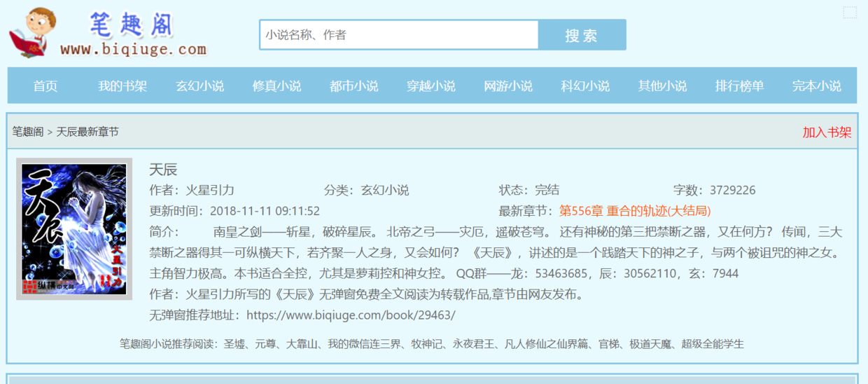Click the 天辰 book cover thumbnail
This screenshot has height=384, width=868.
click(74, 229)
